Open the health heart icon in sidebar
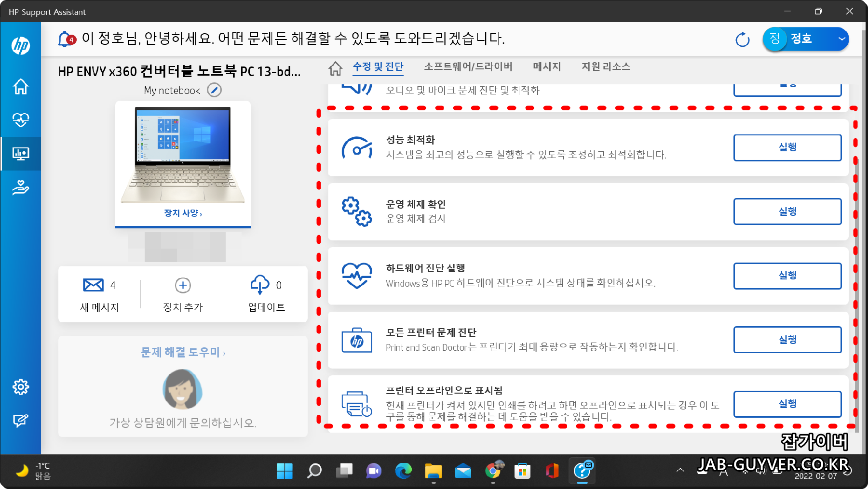This screenshot has width=868, height=489. tap(21, 119)
